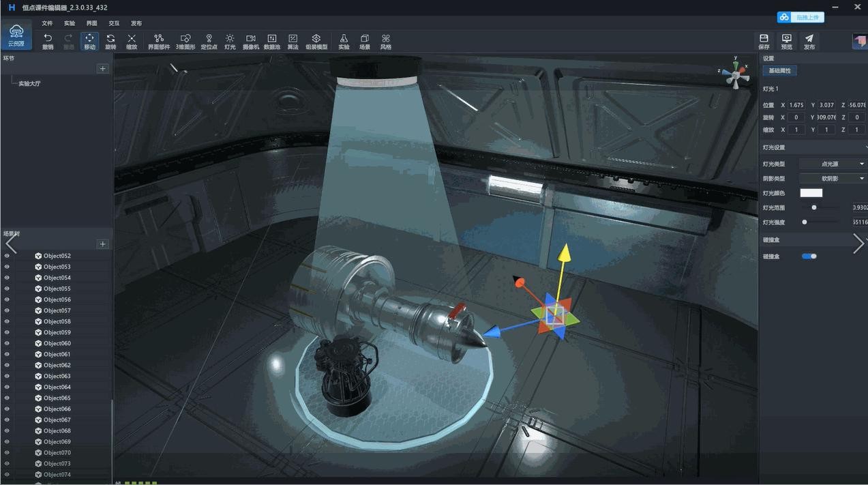Toggle visibility of Object060
This screenshot has width=868, height=485.
(8, 343)
